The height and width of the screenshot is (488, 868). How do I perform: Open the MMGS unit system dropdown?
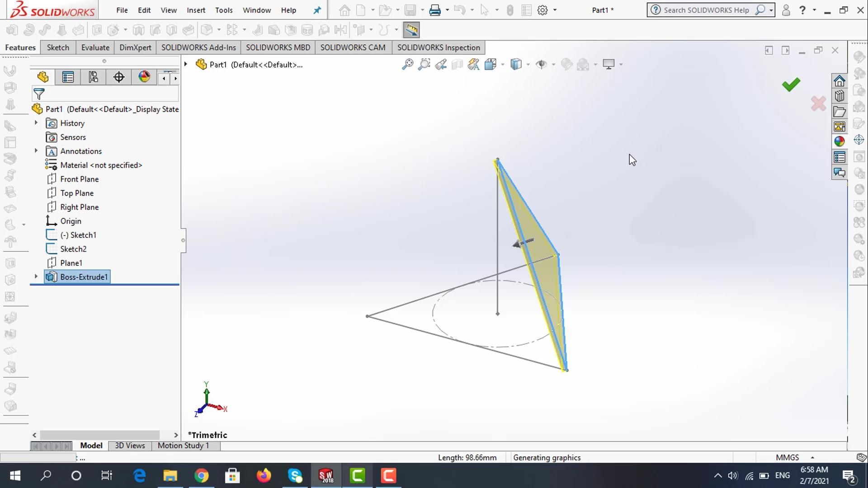point(812,457)
